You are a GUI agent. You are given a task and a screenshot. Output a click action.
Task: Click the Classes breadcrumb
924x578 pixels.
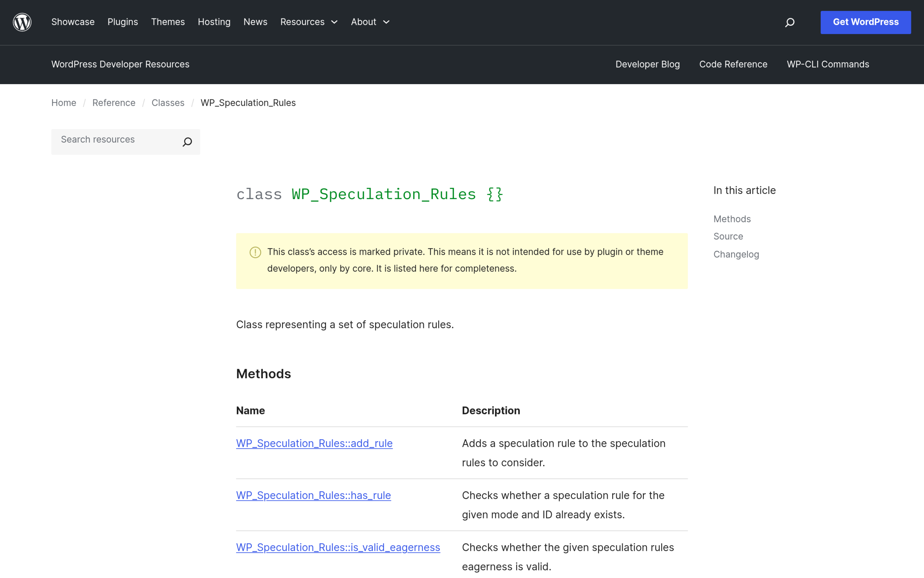coord(168,103)
